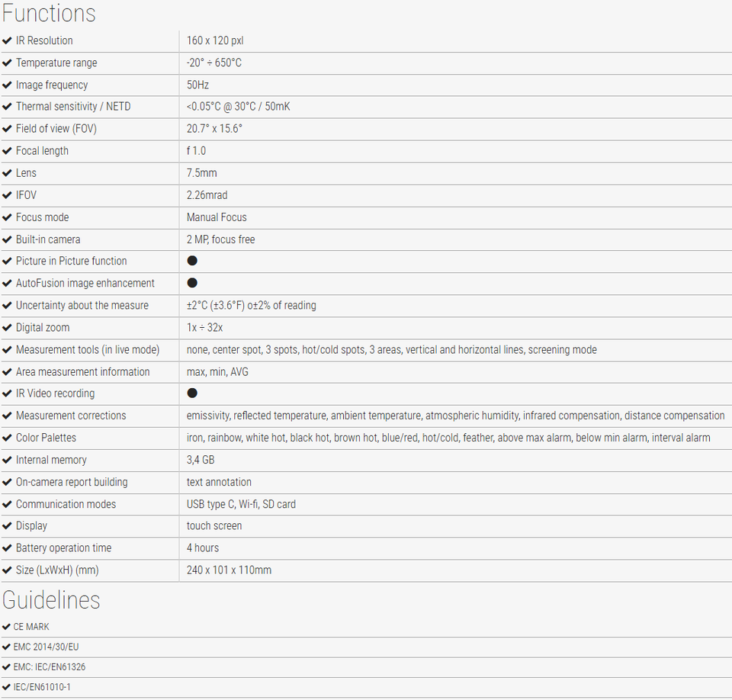Click the checkmark next to Digital zoom
Image resolution: width=732 pixels, height=700 pixels.
(7, 327)
